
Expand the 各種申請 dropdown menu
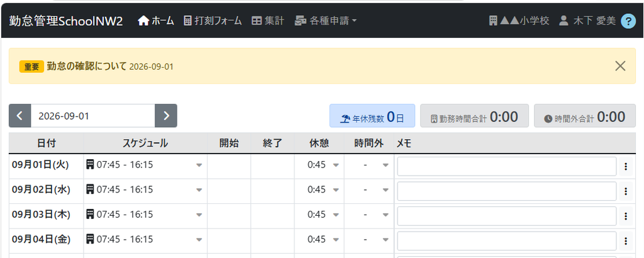[x=326, y=21]
